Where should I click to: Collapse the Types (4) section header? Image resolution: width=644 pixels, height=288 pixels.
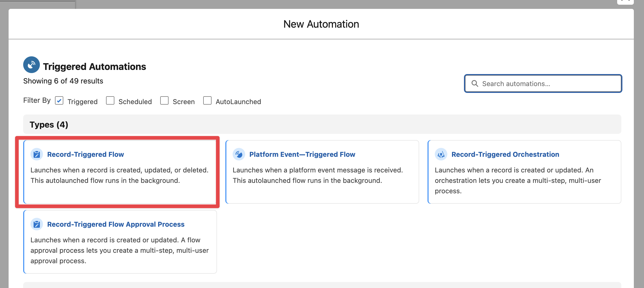49,125
